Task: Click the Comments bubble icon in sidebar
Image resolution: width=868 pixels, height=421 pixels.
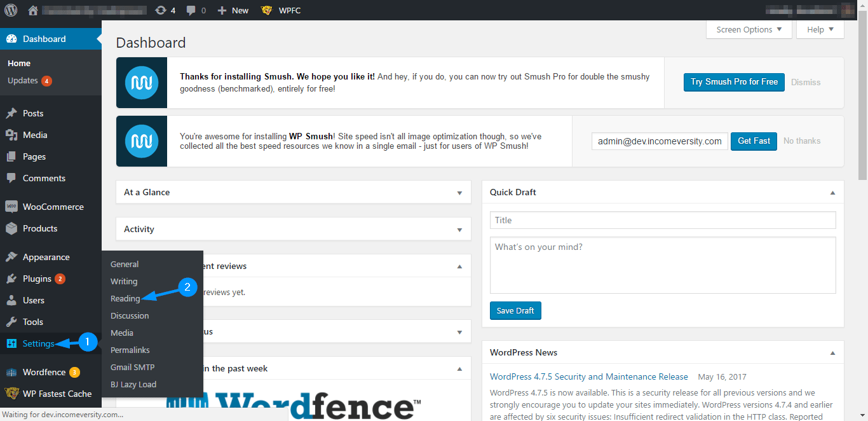Action: (x=11, y=178)
